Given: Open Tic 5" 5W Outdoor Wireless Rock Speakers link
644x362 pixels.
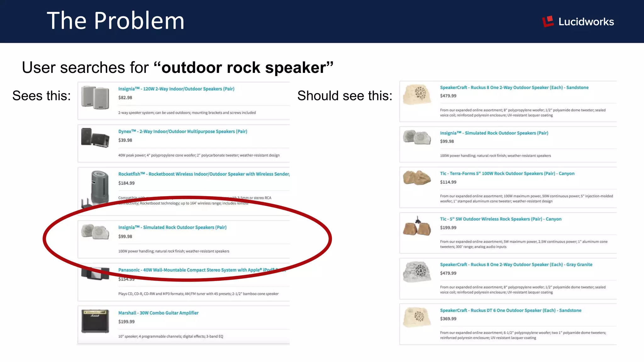Looking at the screenshot, I should [501, 219].
